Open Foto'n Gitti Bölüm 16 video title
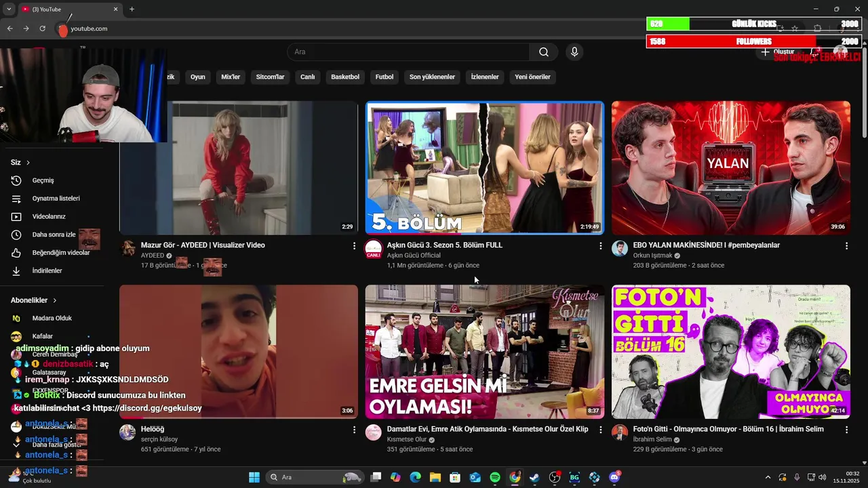 click(728, 429)
